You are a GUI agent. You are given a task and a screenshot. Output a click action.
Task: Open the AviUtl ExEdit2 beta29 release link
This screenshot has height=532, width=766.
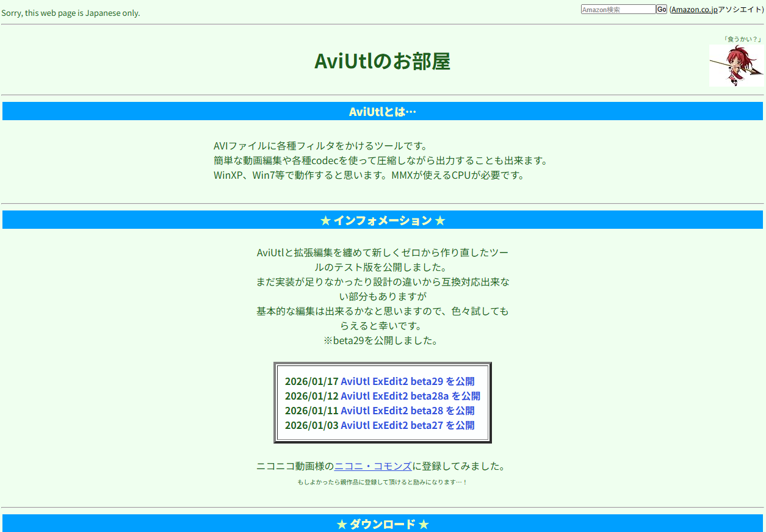[x=407, y=381]
